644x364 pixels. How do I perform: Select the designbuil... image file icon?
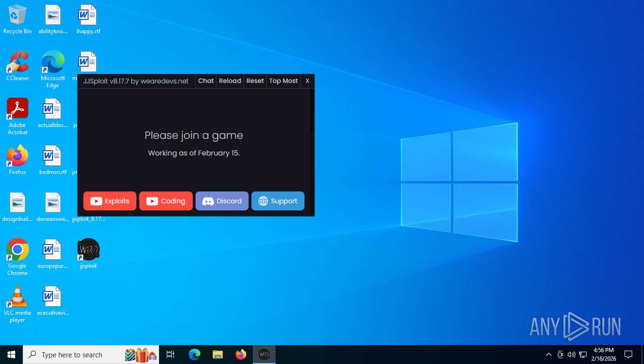(18, 207)
